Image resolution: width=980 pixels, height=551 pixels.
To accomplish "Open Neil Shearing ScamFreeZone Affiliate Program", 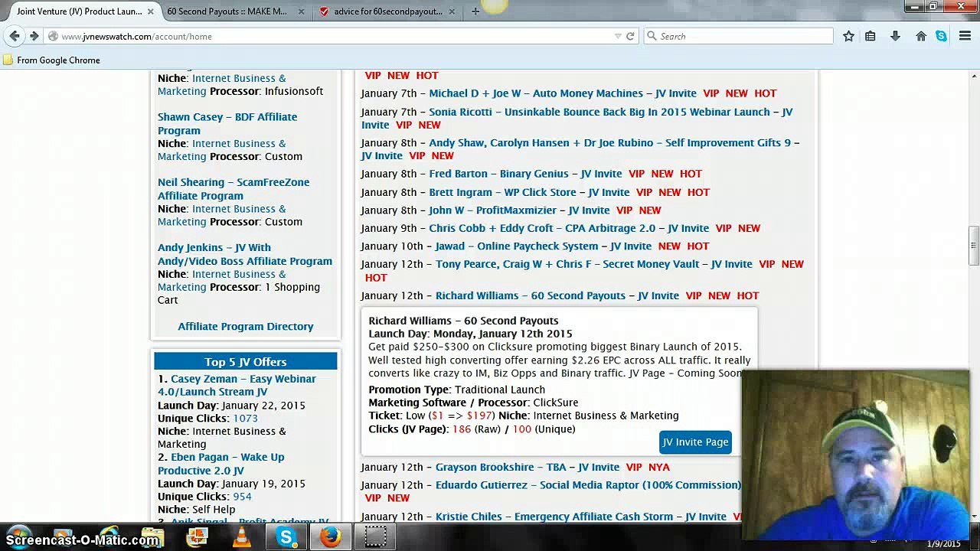I will (234, 189).
